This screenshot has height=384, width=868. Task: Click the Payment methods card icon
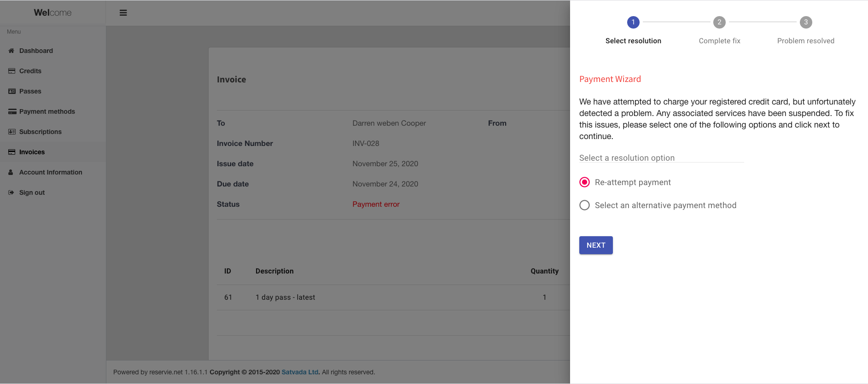[12, 111]
